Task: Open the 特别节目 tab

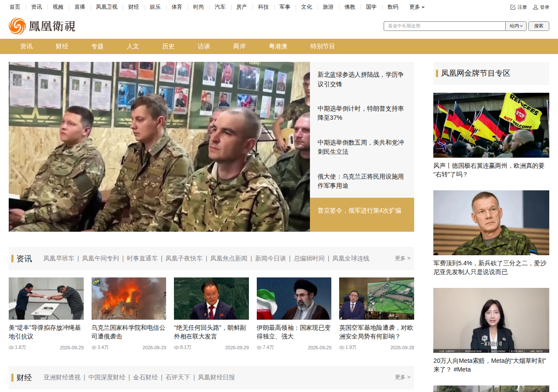Action: [323, 46]
